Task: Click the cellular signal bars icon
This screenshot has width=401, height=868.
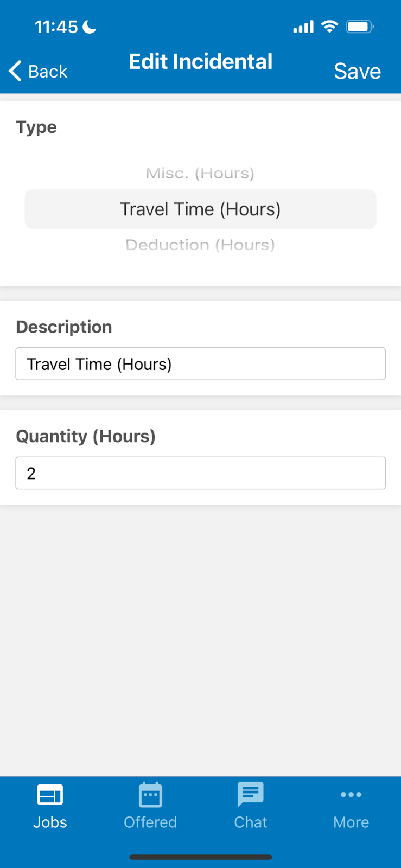Action: pyautogui.click(x=303, y=27)
